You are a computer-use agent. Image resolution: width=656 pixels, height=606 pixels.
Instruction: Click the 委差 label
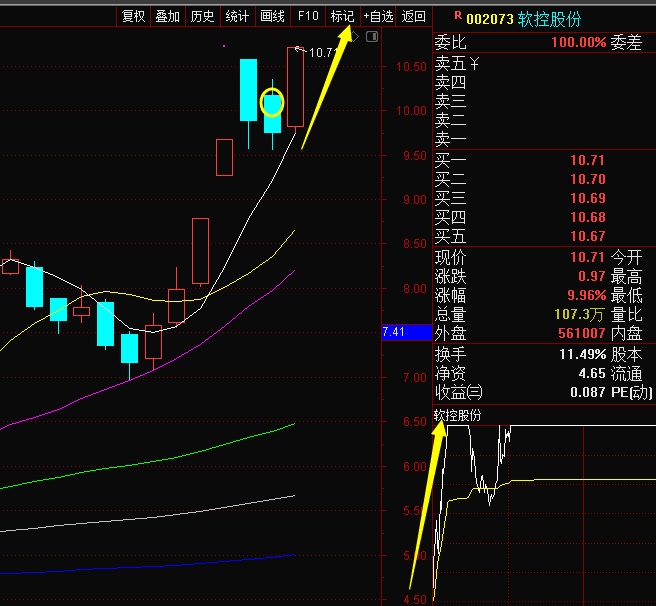pyautogui.click(x=626, y=42)
